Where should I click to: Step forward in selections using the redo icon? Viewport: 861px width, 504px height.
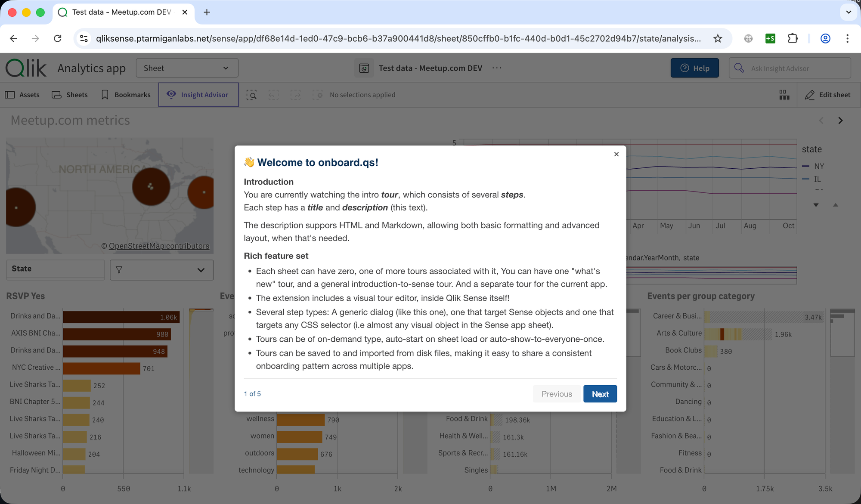click(x=296, y=95)
